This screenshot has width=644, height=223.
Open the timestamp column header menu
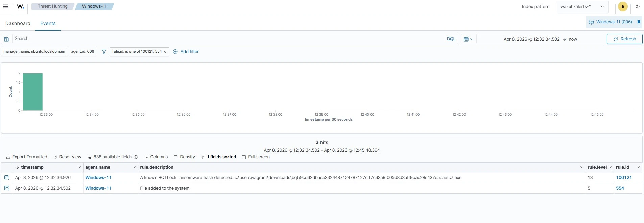click(x=79, y=167)
